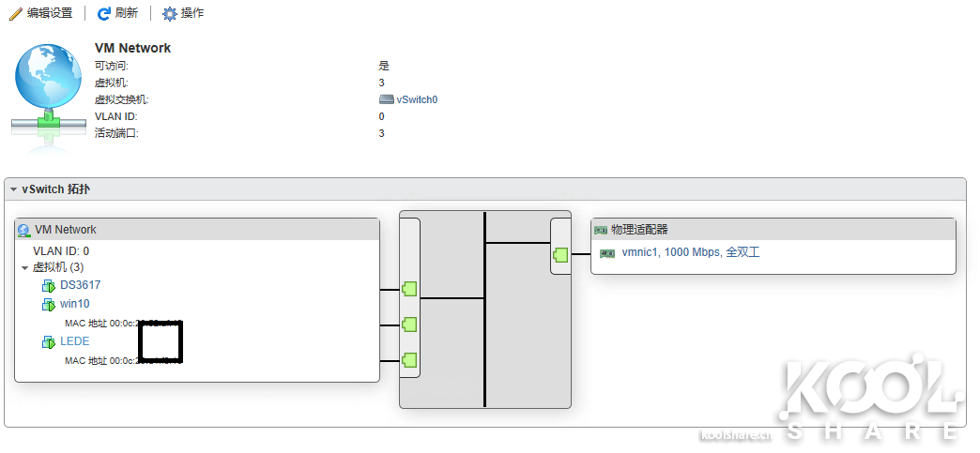980x453 pixels.
Task: Open the LEDE virtual machine link
Action: click(75, 341)
